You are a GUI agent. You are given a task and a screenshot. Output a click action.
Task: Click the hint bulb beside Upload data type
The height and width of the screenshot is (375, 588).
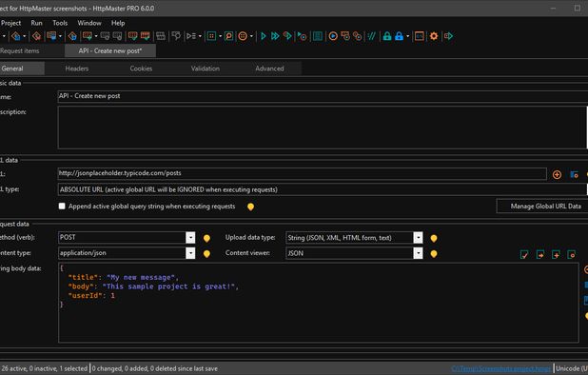click(434, 238)
